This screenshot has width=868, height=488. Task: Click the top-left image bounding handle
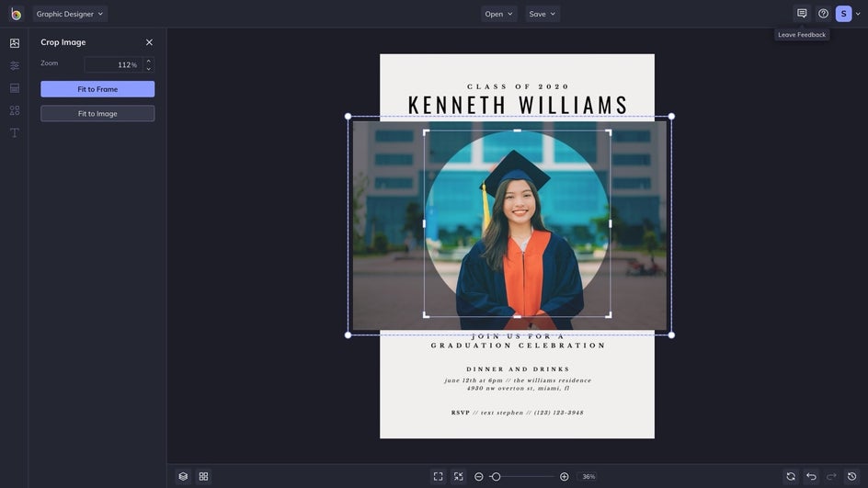tap(348, 116)
